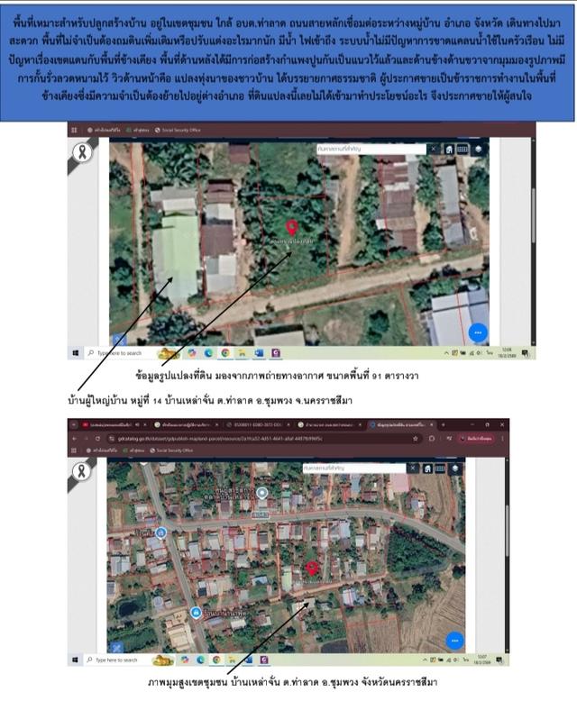Viewport: 577px width, 728px height.
Task: Show hidden tray icons in the lower taskbar
Action: click(x=424, y=660)
